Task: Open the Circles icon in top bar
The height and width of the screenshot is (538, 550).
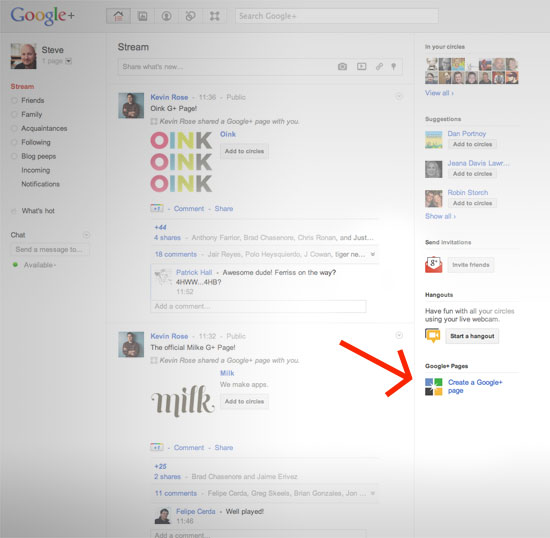Action: point(190,16)
